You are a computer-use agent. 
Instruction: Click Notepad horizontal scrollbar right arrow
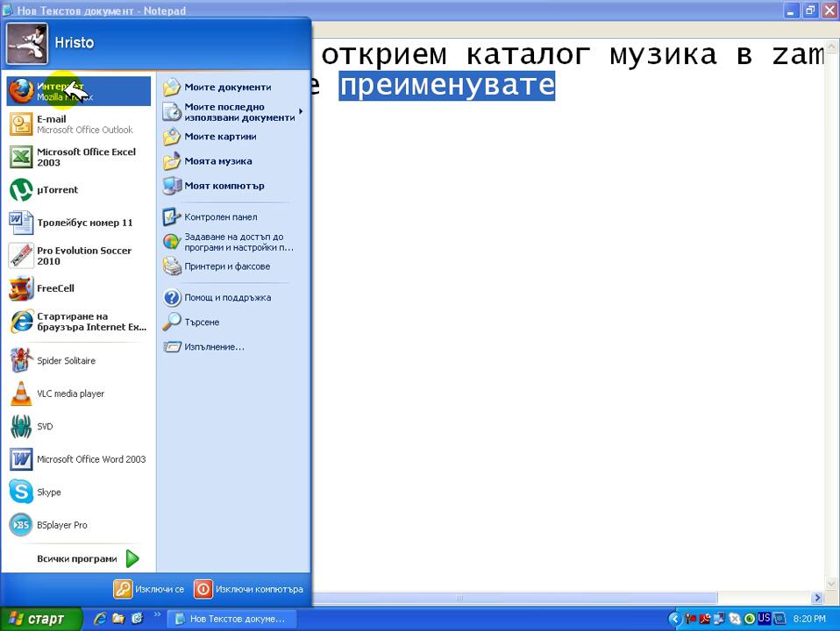tap(817, 598)
